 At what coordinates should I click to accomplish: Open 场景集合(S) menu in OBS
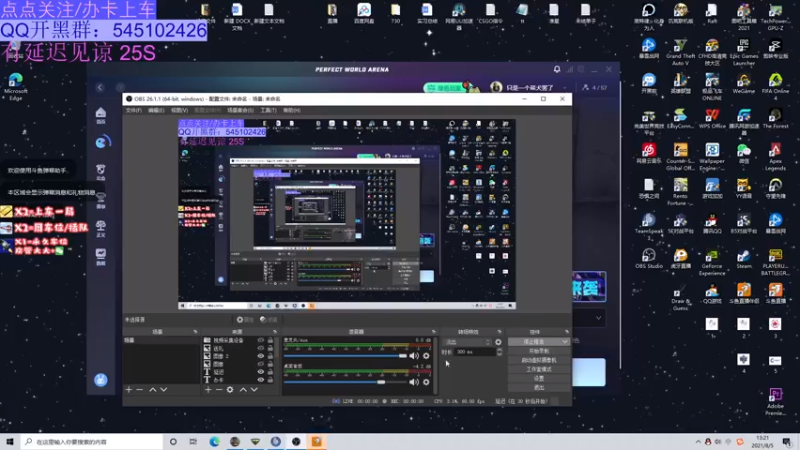[240, 110]
